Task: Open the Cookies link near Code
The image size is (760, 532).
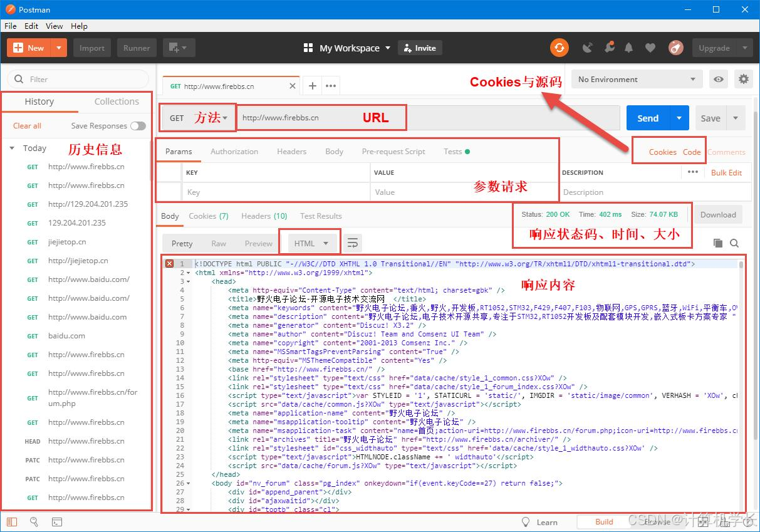Action: tap(662, 152)
